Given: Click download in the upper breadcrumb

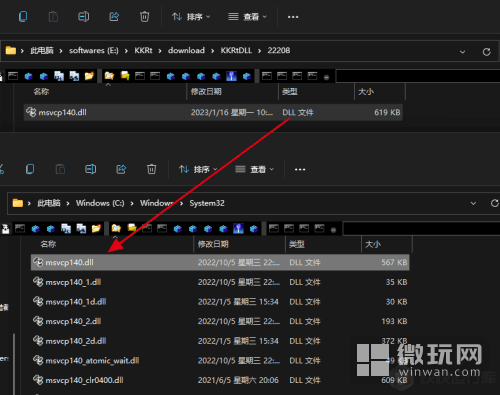Looking at the screenshot, I should (x=186, y=50).
